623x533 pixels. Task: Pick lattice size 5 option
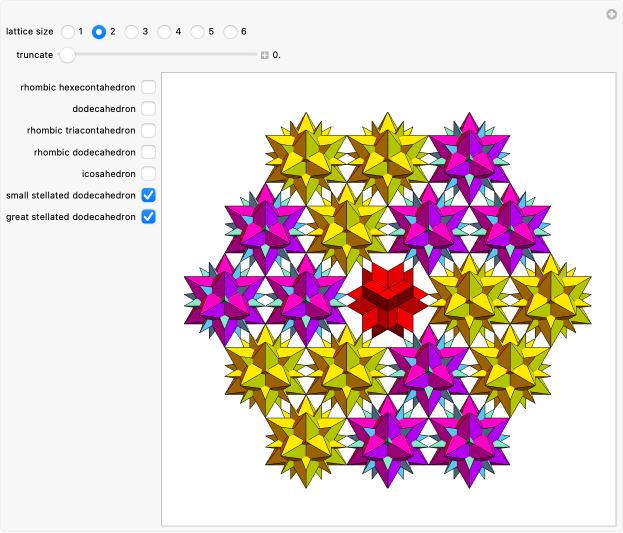198,31
